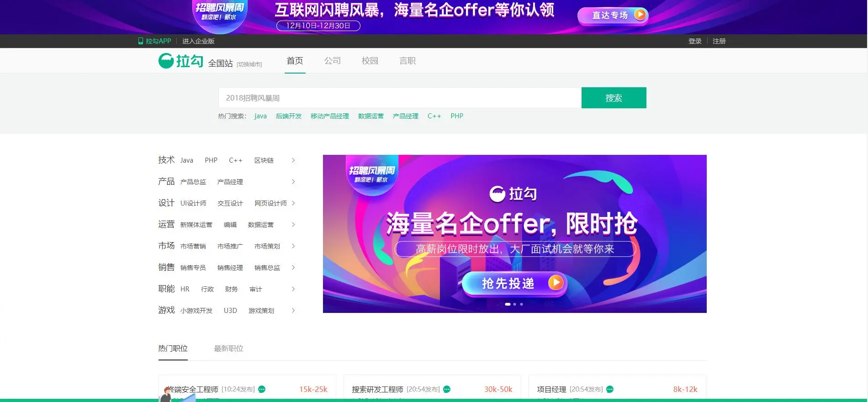The height and width of the screenshot is (402, 868).
Task: Click 小游戏开发 in the 游戏 row
Action: pos(196,311)
